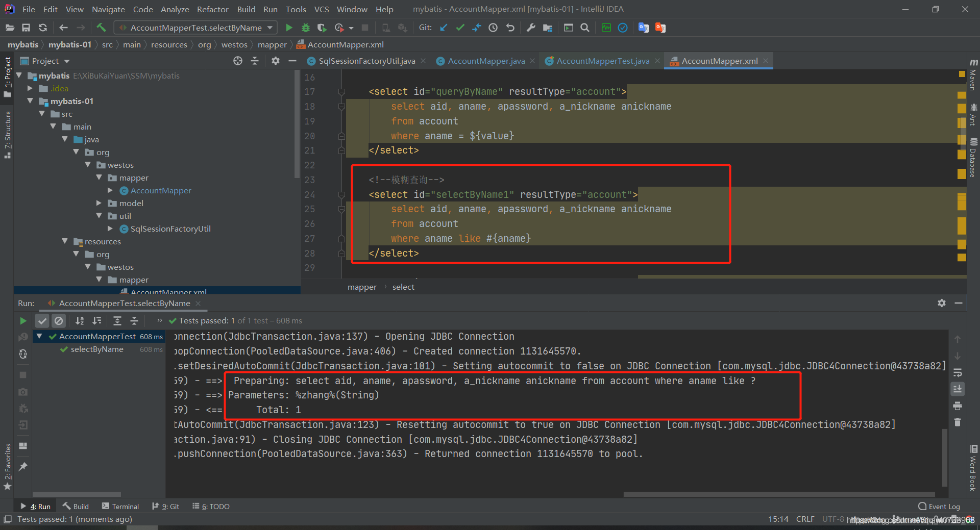Search everywhere with the magnifier icon
980x530 pixels.
585,28
